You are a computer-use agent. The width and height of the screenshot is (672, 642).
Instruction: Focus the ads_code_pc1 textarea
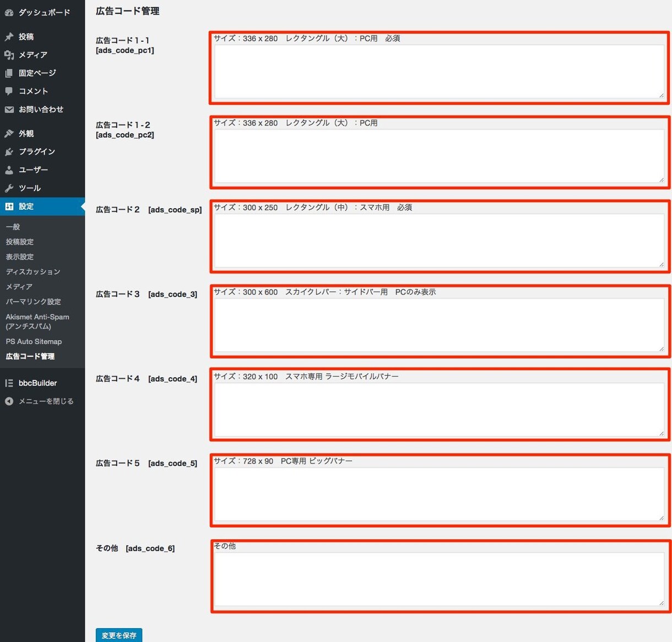440,72
